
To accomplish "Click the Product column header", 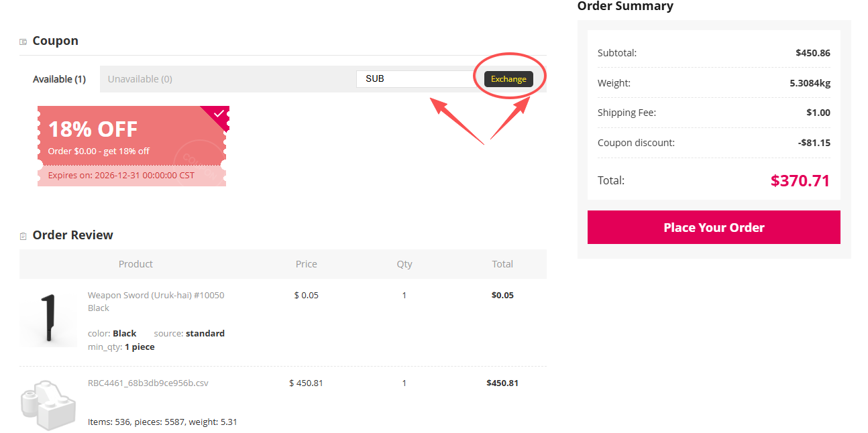I will 135,264.
